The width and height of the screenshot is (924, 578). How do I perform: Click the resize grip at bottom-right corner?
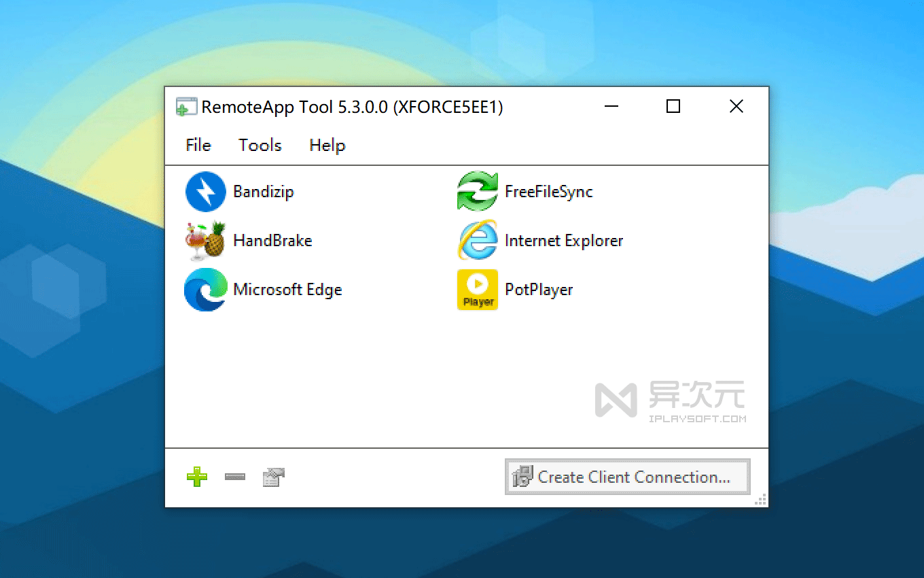pyautogui.click(x=760, y=500)
